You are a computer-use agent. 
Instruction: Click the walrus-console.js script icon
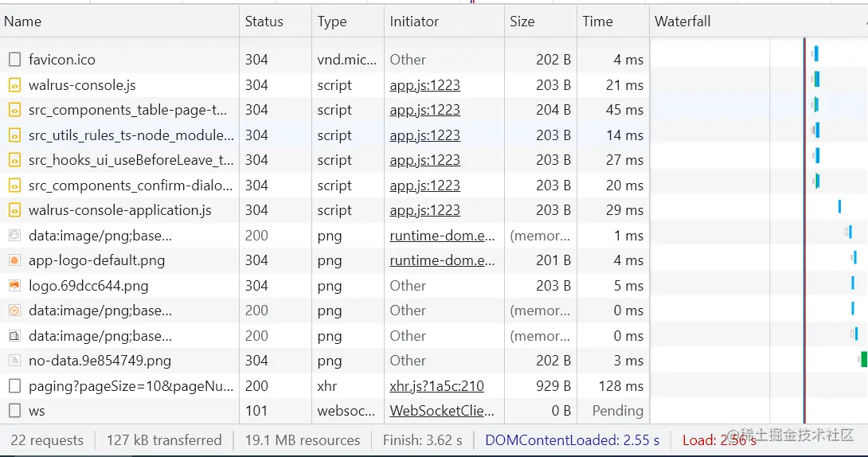15,85
